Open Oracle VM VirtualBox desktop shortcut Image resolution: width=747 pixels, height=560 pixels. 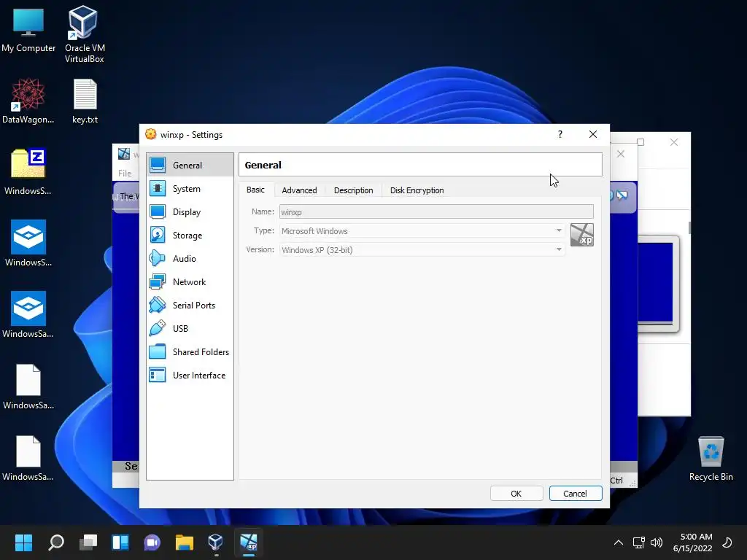tap(85, 34)
